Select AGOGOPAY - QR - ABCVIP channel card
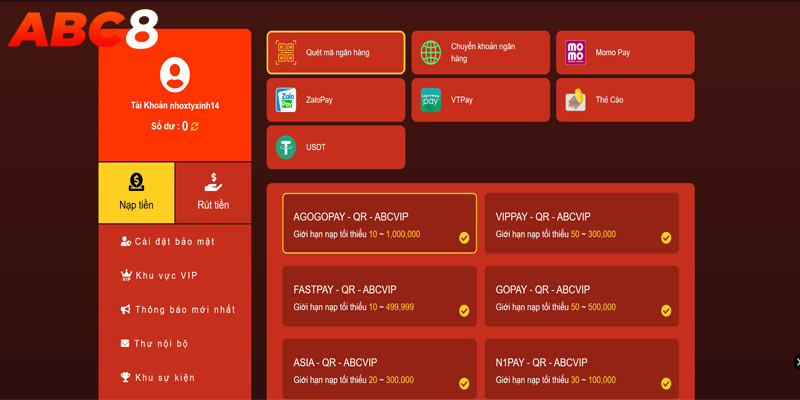The height and width of the screenshot is (400, 800). tap(380, 223)
